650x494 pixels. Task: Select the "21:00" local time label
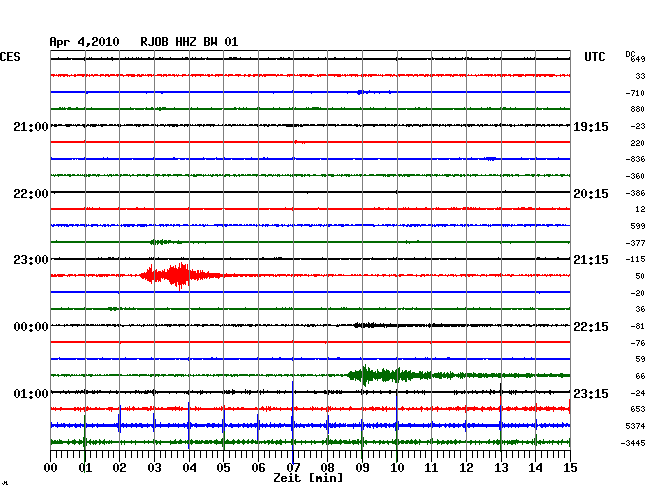pos(31,127)
